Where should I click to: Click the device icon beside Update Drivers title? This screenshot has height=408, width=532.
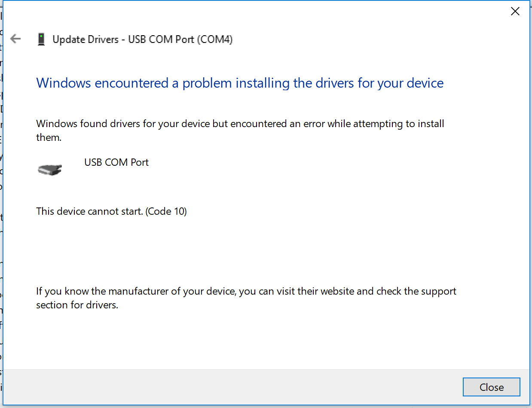coord(41,40)
